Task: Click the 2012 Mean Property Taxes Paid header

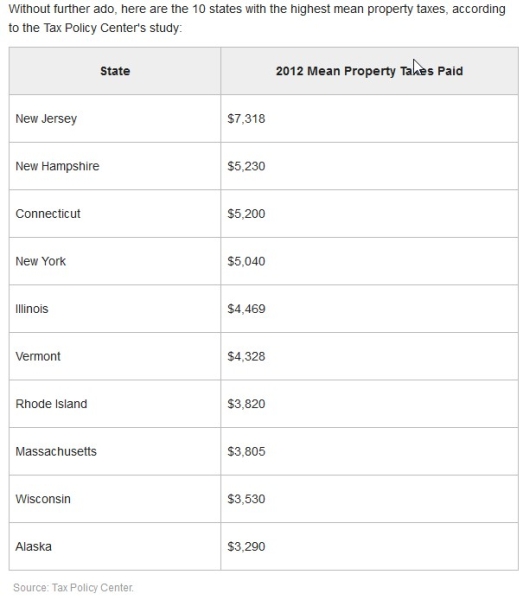Action: point(369,71)
